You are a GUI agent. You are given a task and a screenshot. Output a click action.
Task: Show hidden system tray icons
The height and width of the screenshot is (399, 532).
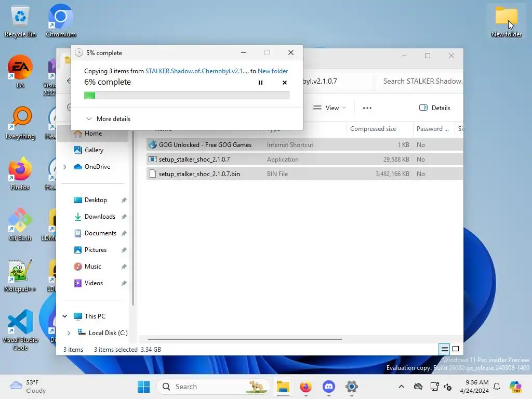[x=402, y=387]
